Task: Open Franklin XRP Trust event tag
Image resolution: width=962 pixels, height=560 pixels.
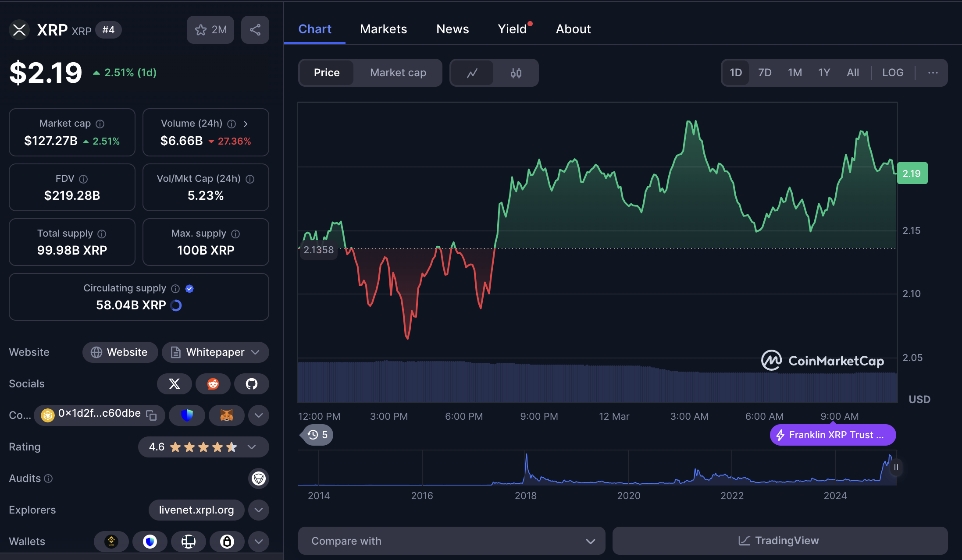Action: tap(833, 435)
